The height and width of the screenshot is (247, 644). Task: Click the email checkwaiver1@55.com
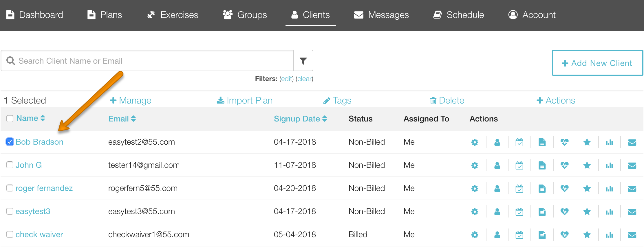pos(149,234)
